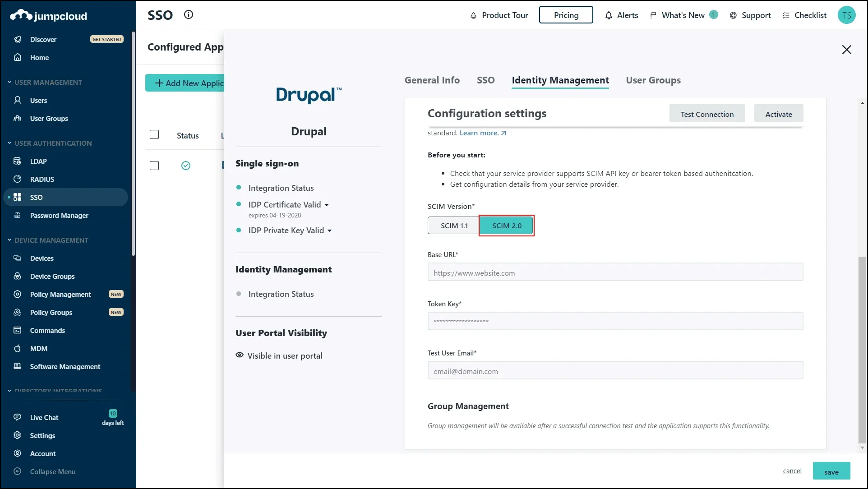This screenshot has height=489, width=868.
Task: Click the configuration panel vertical scrollbar
Action: (862, 350)
